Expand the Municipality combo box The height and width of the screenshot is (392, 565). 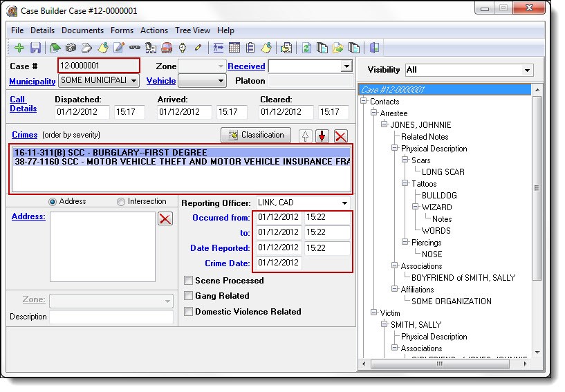133,81
